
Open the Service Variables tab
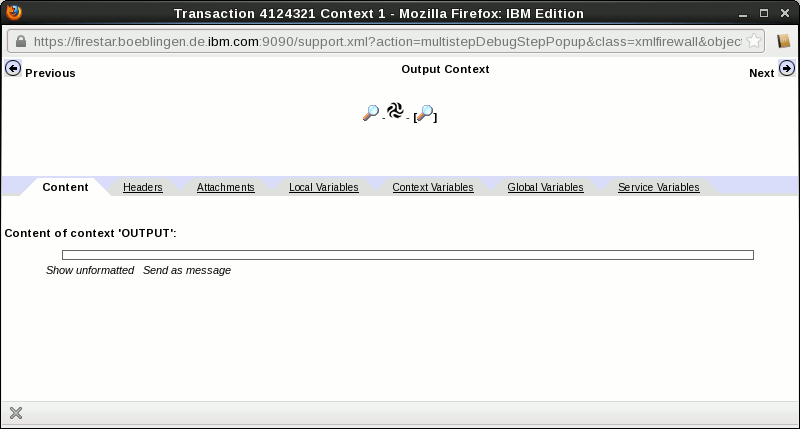pos(658,187)
